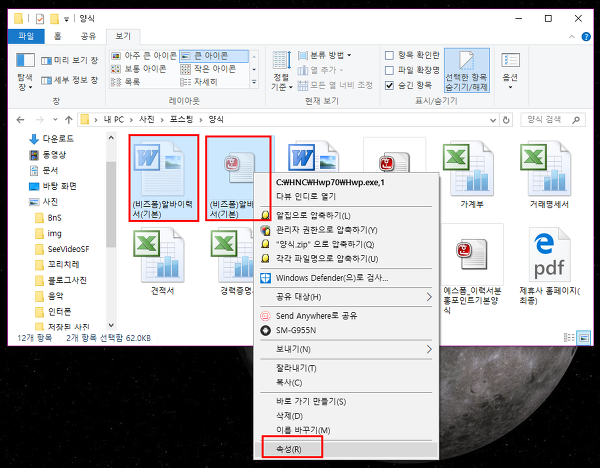The image size is (600, 468).
Task: Choose 관리자 권한으로 압축하기(Y) menu entry
Action: click(346, 230)
